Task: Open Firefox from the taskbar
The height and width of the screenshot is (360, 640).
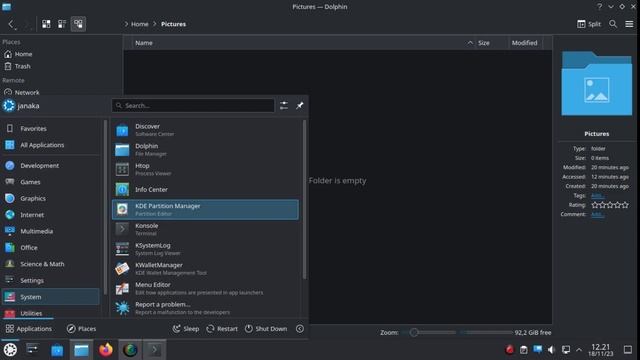Action: pyautogui.click(x=106, y=350)
